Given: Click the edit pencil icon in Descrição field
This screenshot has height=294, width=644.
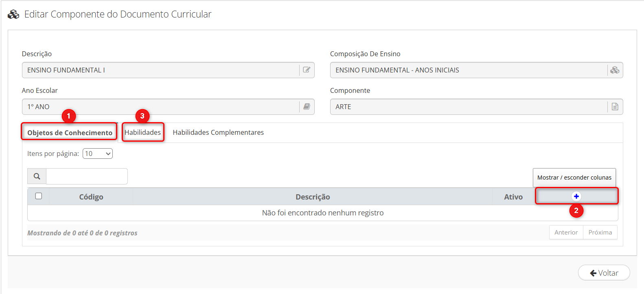Looking at the screenshot, I should tap(307, 70).
